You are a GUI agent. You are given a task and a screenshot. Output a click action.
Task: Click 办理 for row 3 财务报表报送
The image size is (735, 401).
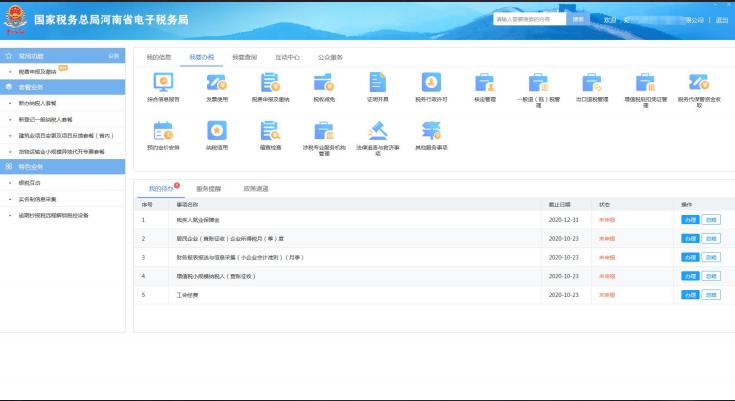(690, 257)
